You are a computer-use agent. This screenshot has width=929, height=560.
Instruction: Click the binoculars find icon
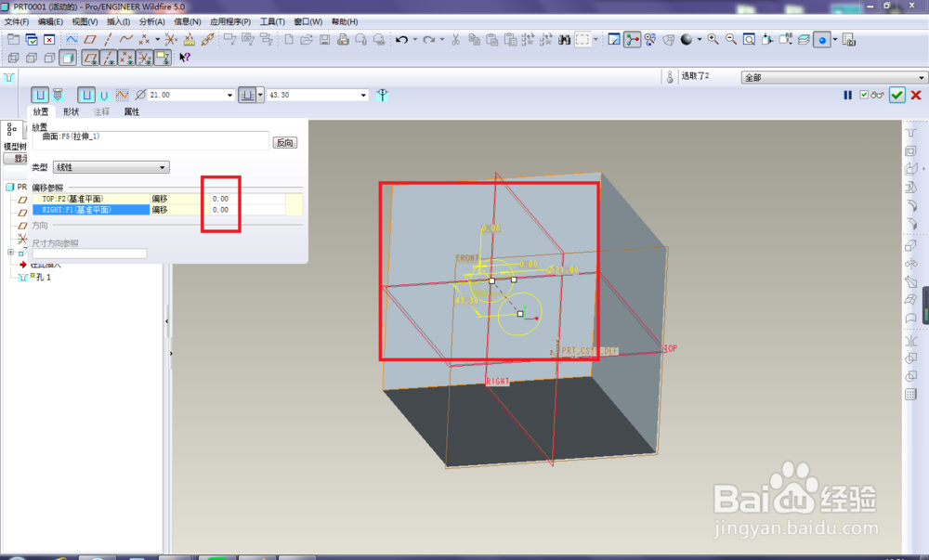[x=564, y=40]
